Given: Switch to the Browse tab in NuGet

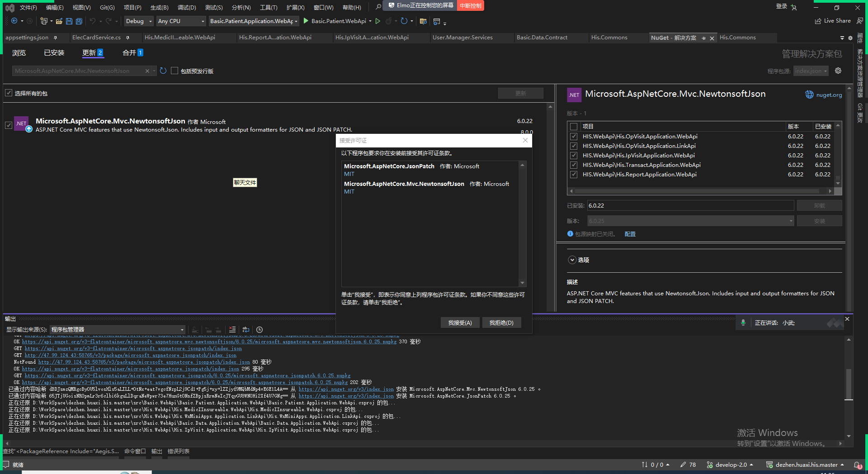Looking at the screenshot, I should (19, 53).
